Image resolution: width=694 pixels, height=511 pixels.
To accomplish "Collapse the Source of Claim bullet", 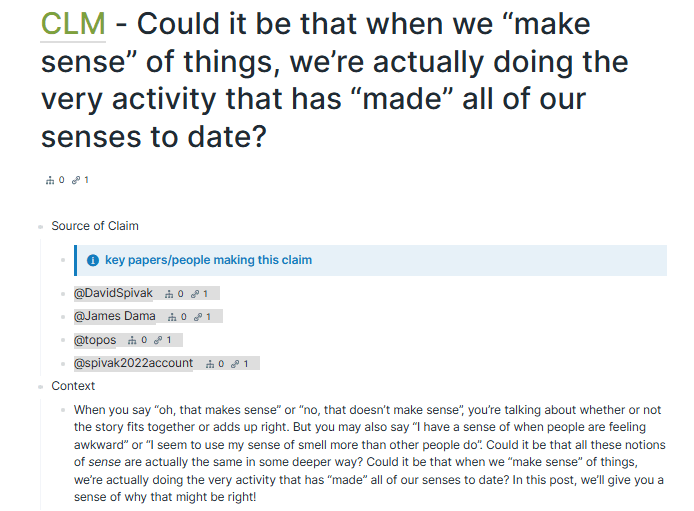I will pyautogui.click(x=41, y=227).
